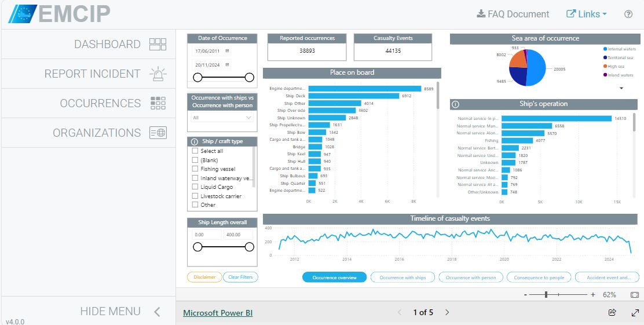Check the (Blank) ship type checkbox
Screen dimensions: 644x325
195,160
